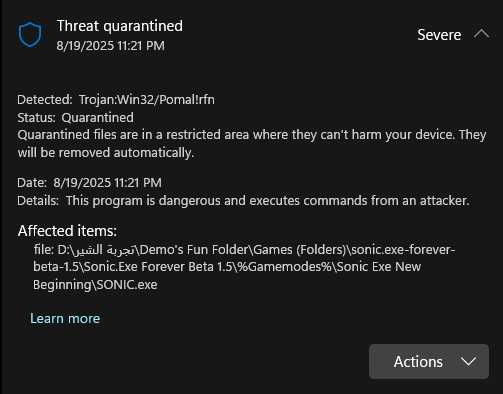The image size is (503, 394).
Task: Collapse the threat details with chevron
Action: (481, 34)
